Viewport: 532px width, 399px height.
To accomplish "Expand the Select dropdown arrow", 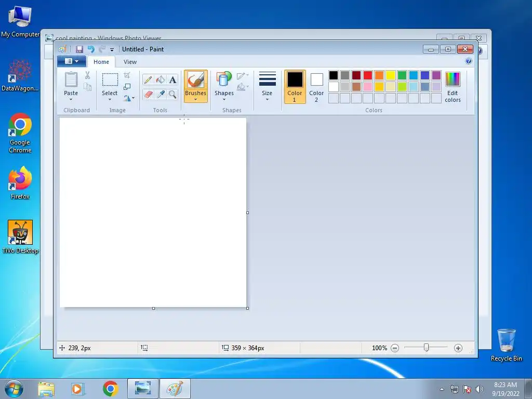I will [110, 100].
